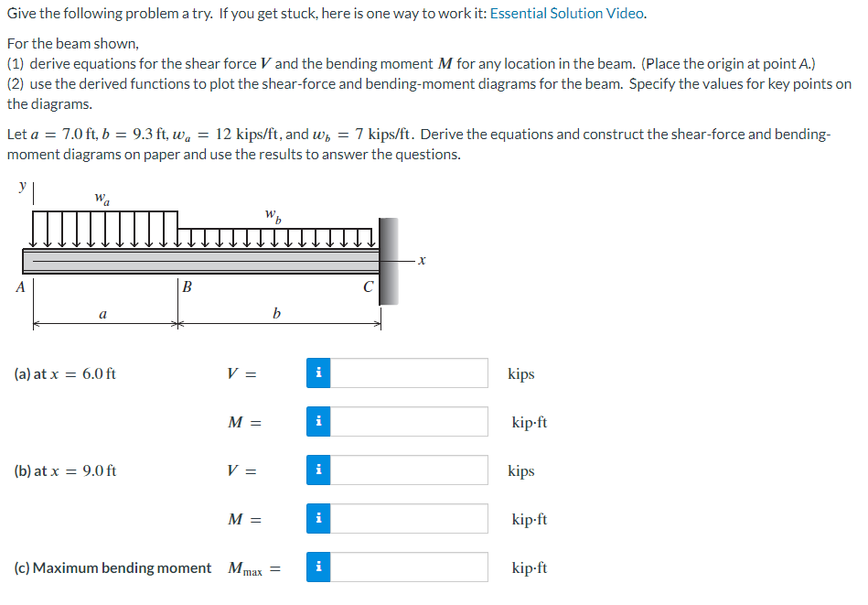Click the info icon beside the V answer for part (a)
This screenshot has height=605, width=868.
[x=318, y=373]
